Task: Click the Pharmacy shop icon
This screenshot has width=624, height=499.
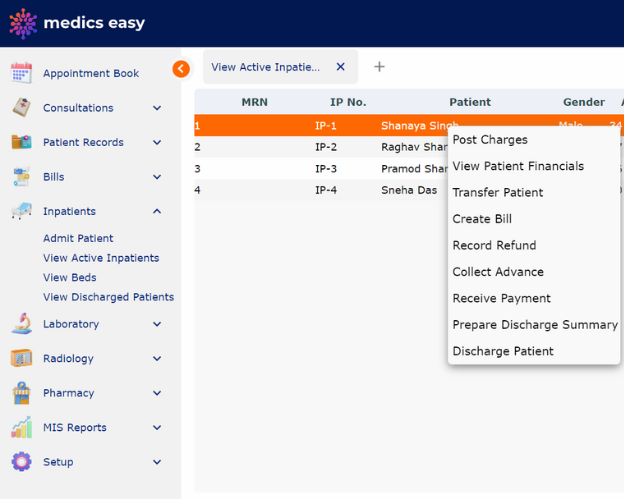Action: coord(21,393)
